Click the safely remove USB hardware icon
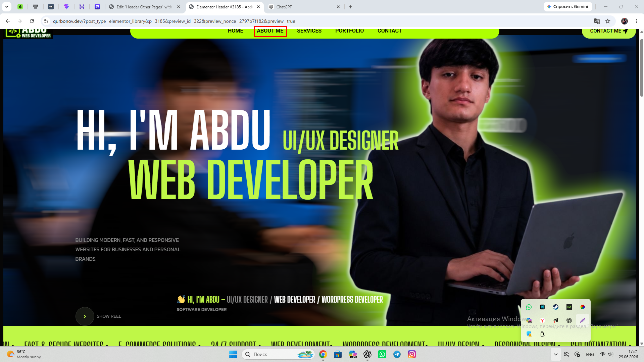This screenshot has height=362, width=644. (542, 334)
